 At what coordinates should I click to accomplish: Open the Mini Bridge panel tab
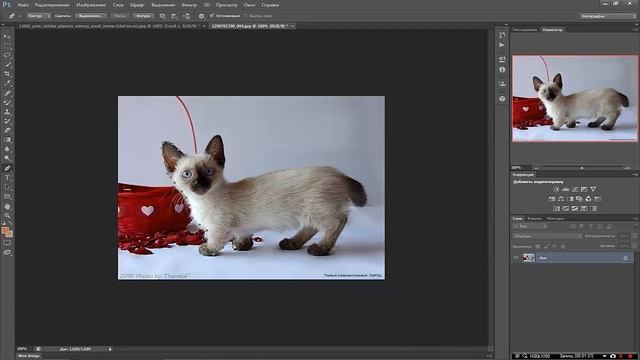pos(29,356)
